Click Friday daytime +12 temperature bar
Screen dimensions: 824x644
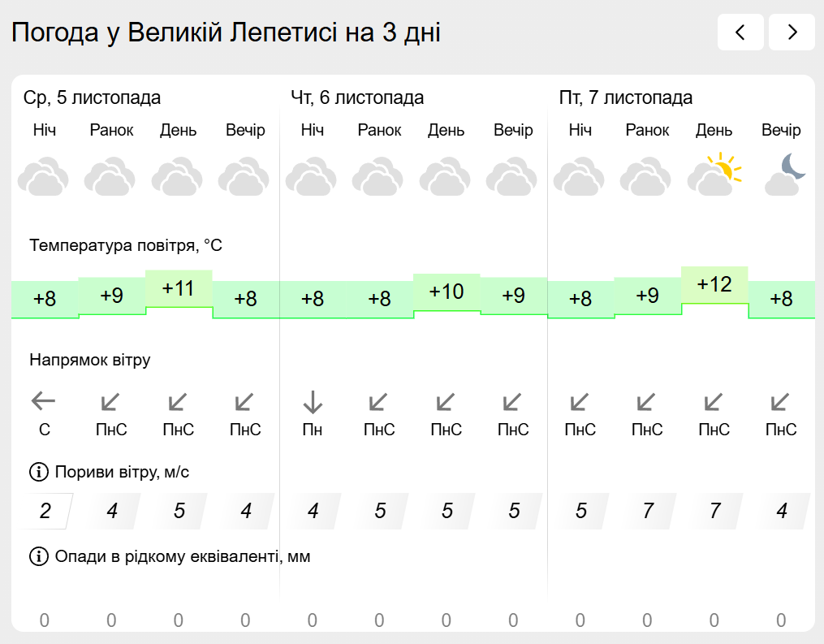coord(714,285)
